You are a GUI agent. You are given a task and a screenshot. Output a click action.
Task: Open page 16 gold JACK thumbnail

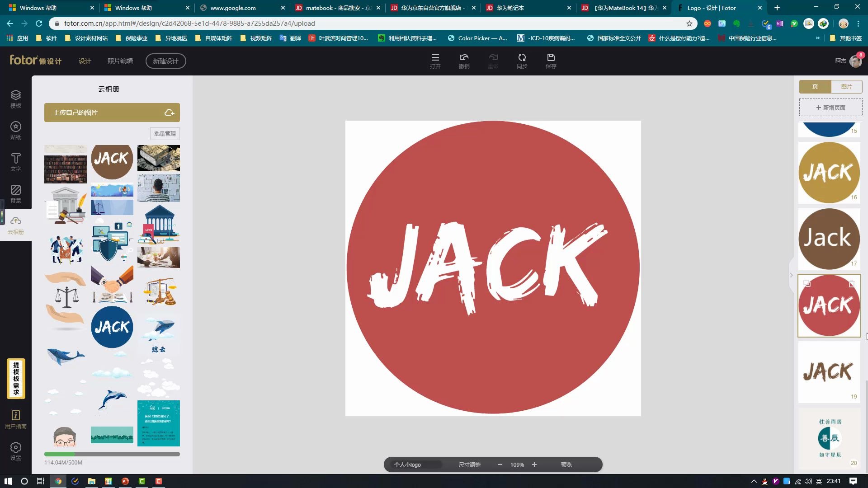[x=829, y=173]
